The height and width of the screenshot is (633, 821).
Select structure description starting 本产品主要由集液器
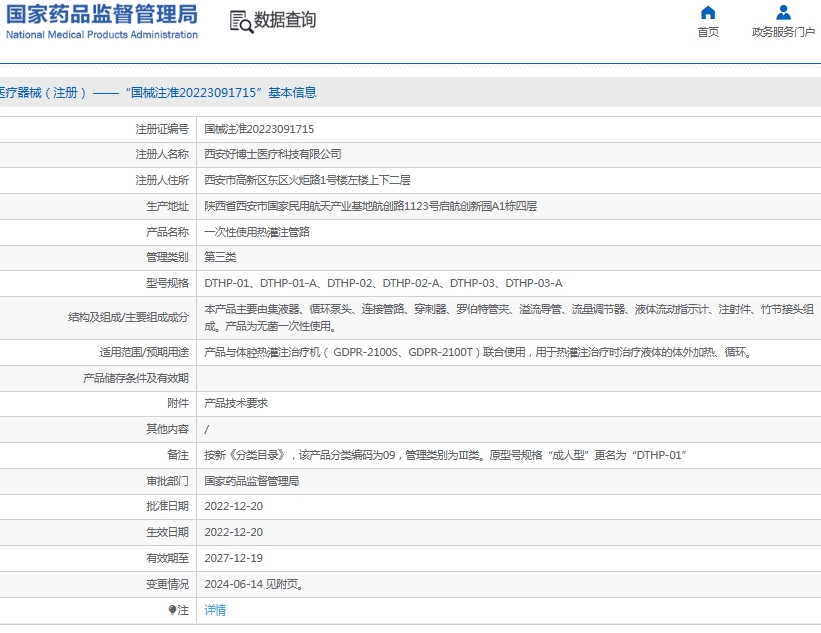509,318
